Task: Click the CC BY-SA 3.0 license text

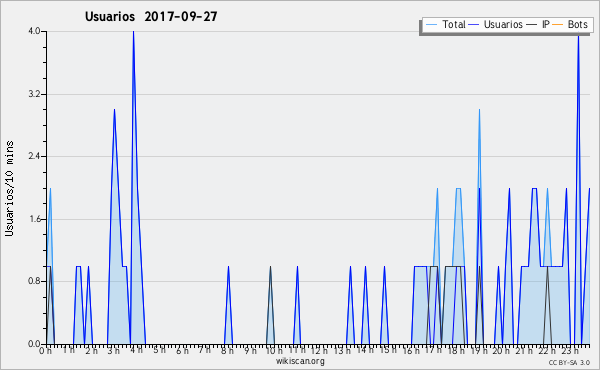Action: coord(569,363)
